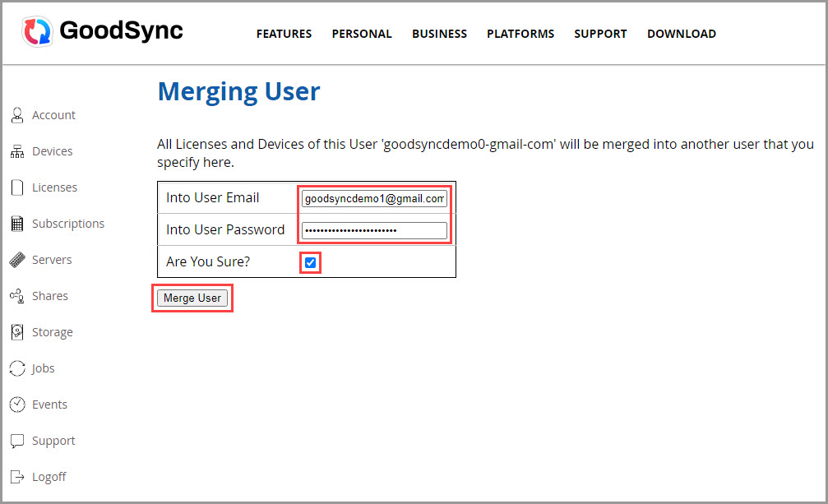Click the Merge User button
The width and height of the screenshot is (828, 504).
coord(192,298)
